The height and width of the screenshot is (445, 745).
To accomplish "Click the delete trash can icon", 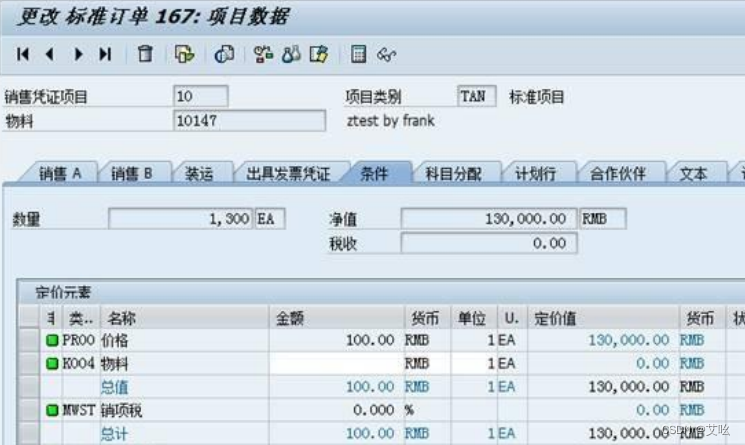I will point(145,54).
